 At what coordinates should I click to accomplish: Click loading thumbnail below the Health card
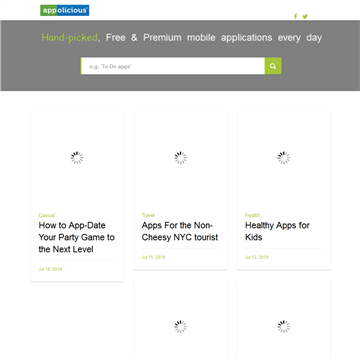(284, 326)
